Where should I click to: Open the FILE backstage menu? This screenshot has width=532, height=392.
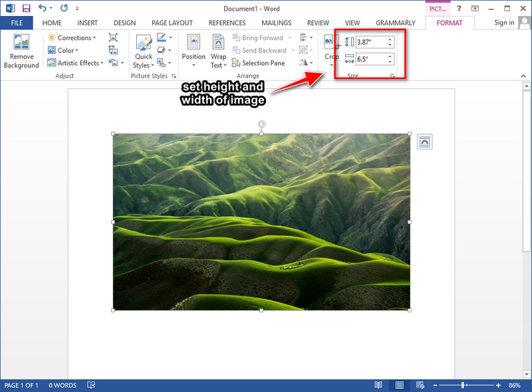[17, 23]
